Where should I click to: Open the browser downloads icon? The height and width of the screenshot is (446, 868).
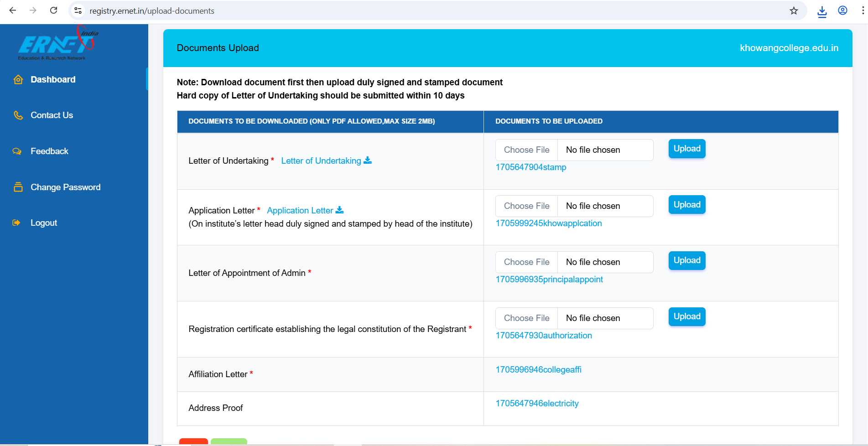coord(822,11)
